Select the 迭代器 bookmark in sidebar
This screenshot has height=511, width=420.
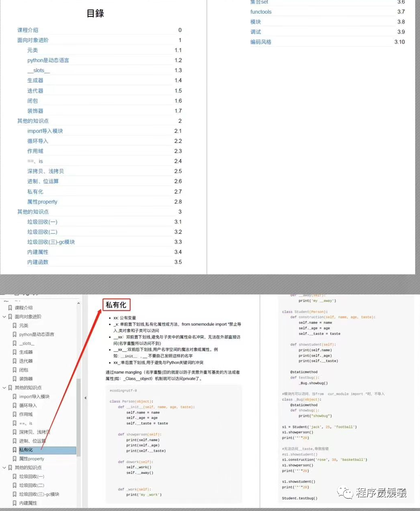click(26, 361)
